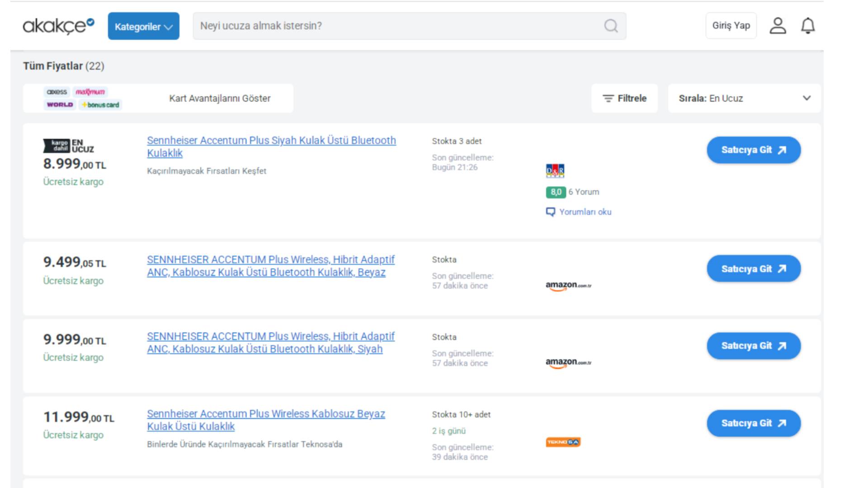
Task: Click the akakçe logo
Action: click(x=58, y=26)
